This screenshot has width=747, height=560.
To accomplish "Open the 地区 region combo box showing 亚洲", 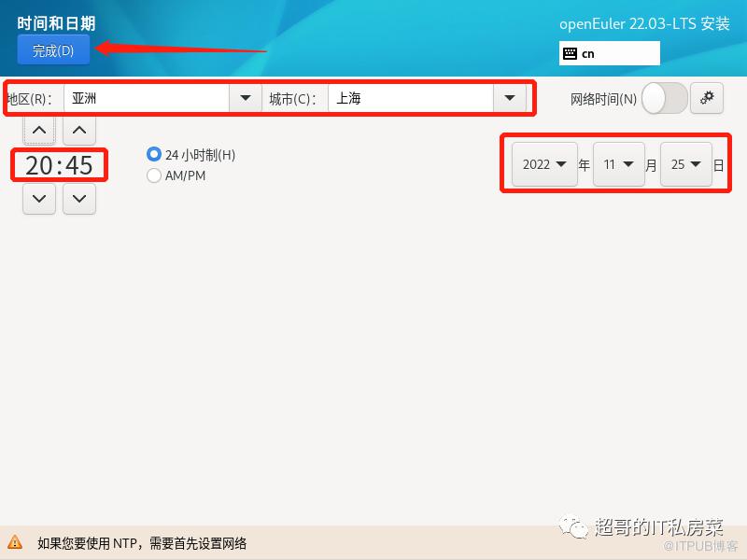I will pos(162,99).
